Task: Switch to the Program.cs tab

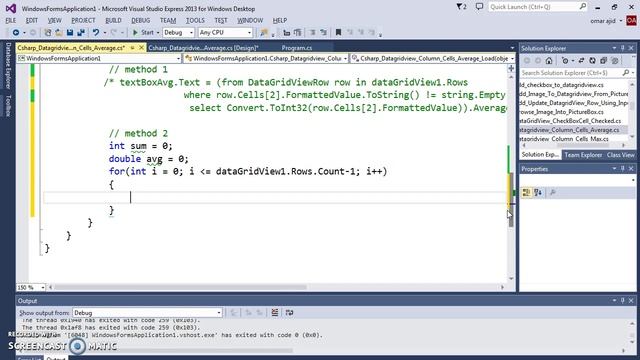Action: pos(297,48)
